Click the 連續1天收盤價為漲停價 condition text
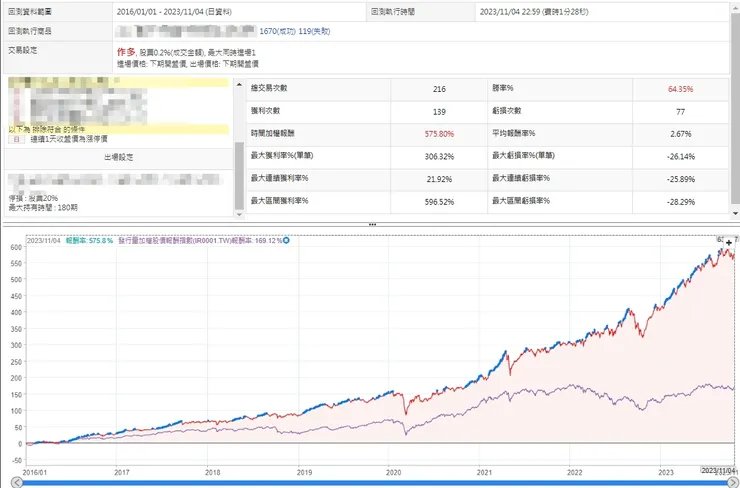Viewport: 740px width, 488px height. pos(69,139)
